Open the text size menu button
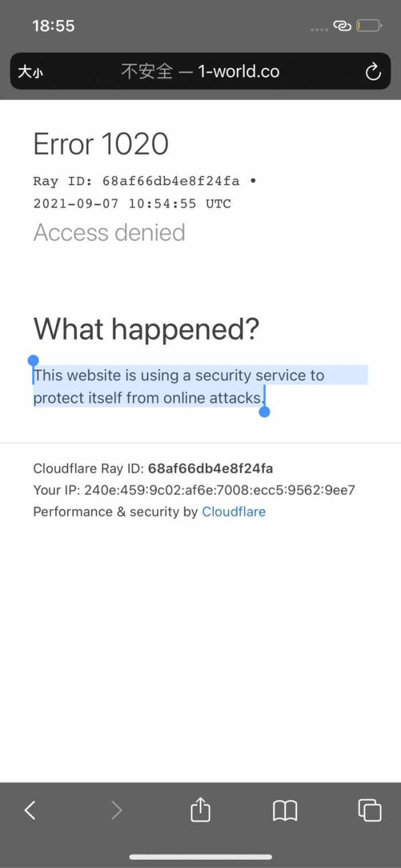This screenshot has width=401, height=868. (30, 72)
